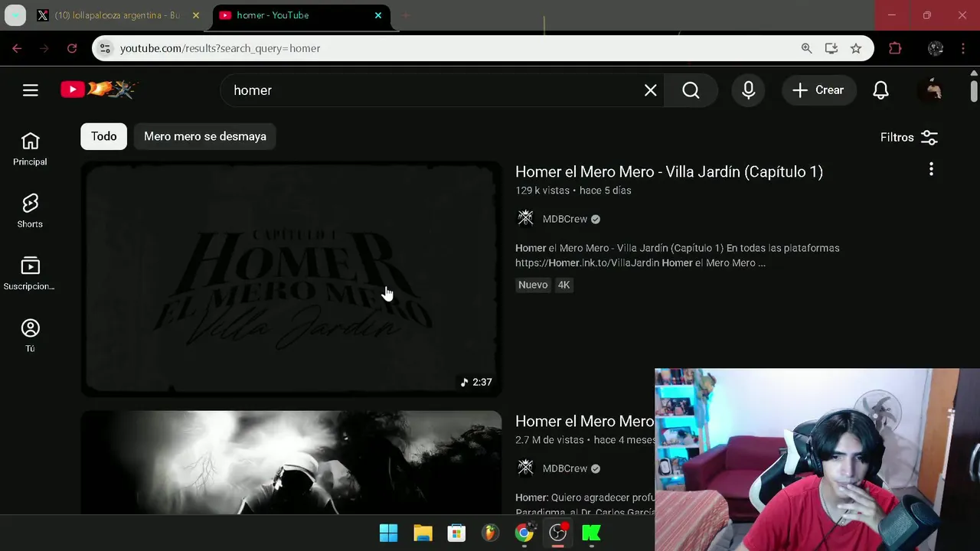Click the MDBCrew avatar of the second result

coord(525,468)
